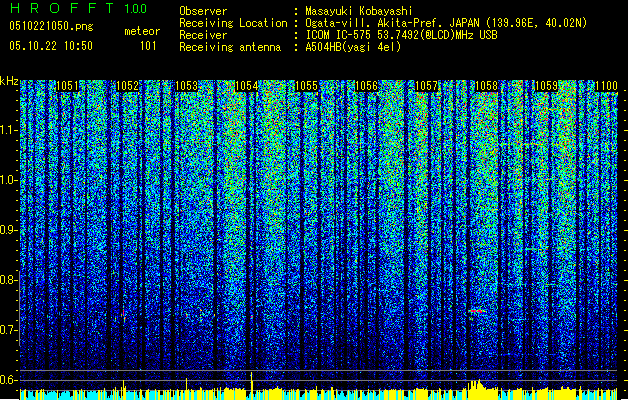Click the meteor label
Viewport: 629px width, 400px height.
click(142, 31)
